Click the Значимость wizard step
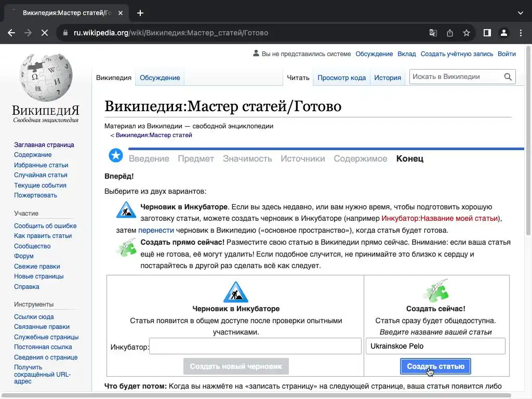This screenshot has height=399, width=532. [247, 158]
